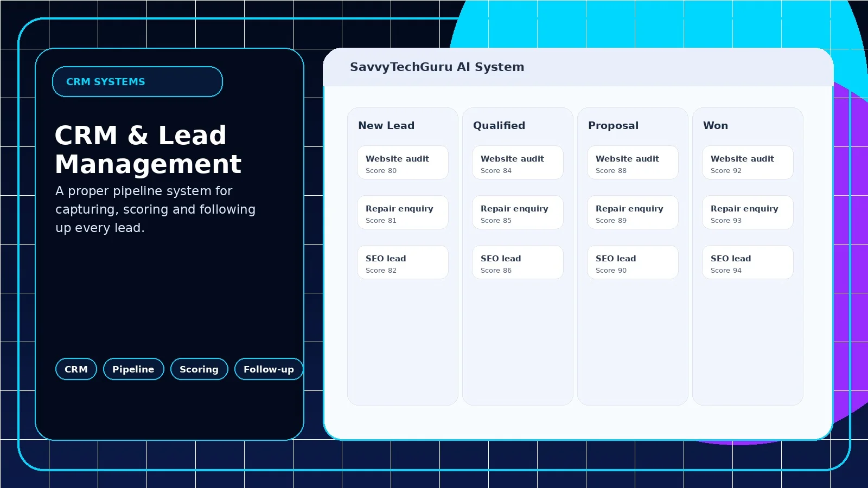Click the CRM SYSTEMS badge
This screenshot has height=488, width=868.
tap(137, 82)
